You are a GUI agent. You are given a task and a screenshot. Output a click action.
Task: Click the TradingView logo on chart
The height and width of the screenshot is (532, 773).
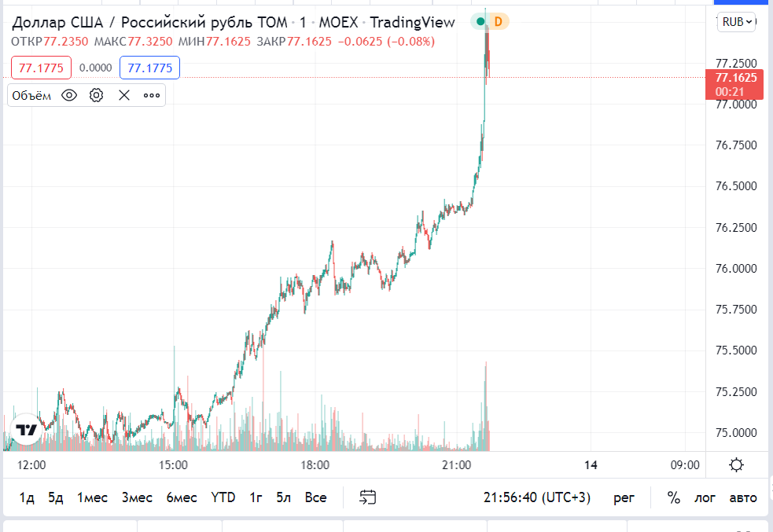click(26, 430)
